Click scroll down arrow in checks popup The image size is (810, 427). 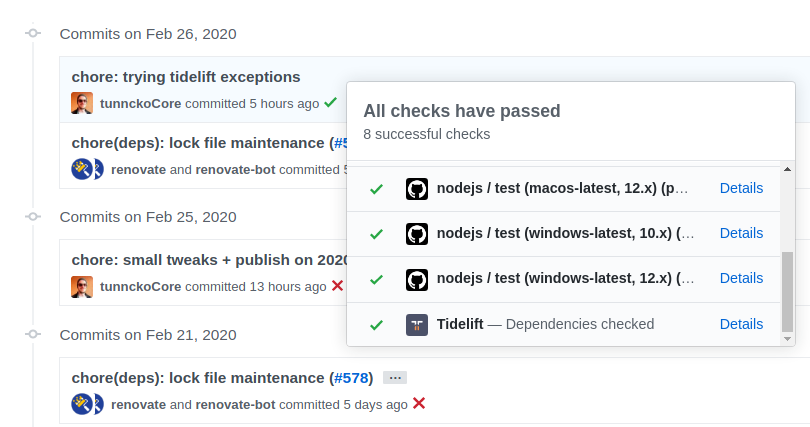coord(787,339)
